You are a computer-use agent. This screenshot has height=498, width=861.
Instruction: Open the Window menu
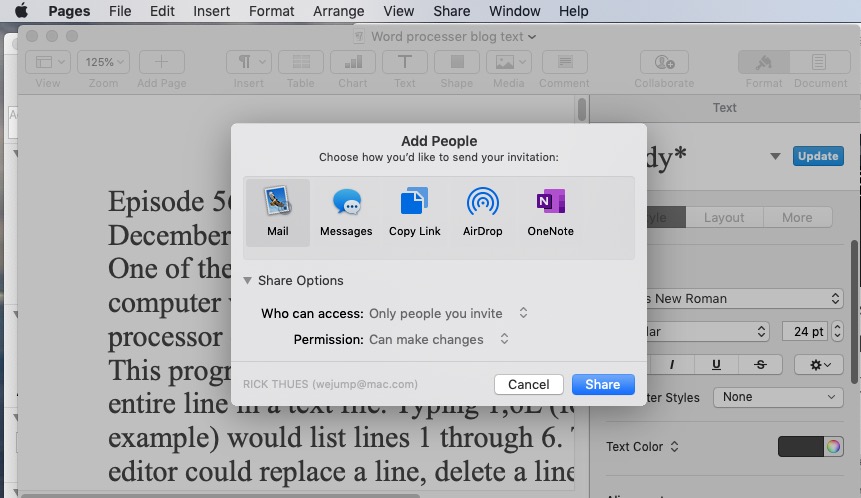click(515, 11)
